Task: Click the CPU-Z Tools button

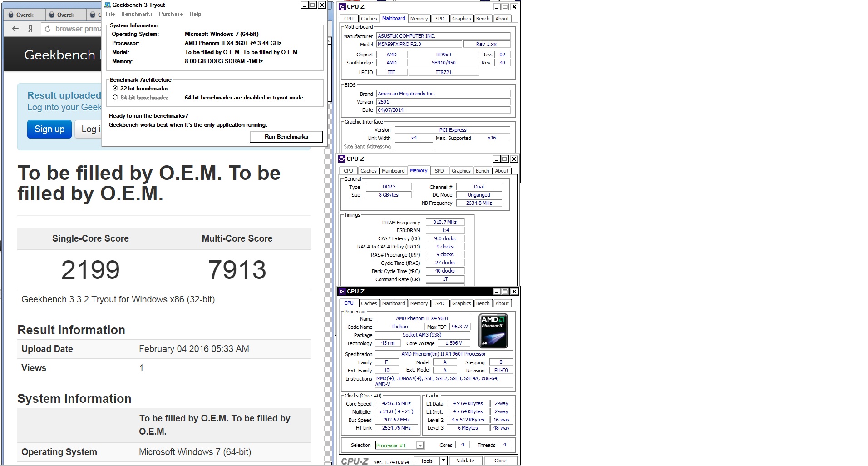Action: (427, 461)
